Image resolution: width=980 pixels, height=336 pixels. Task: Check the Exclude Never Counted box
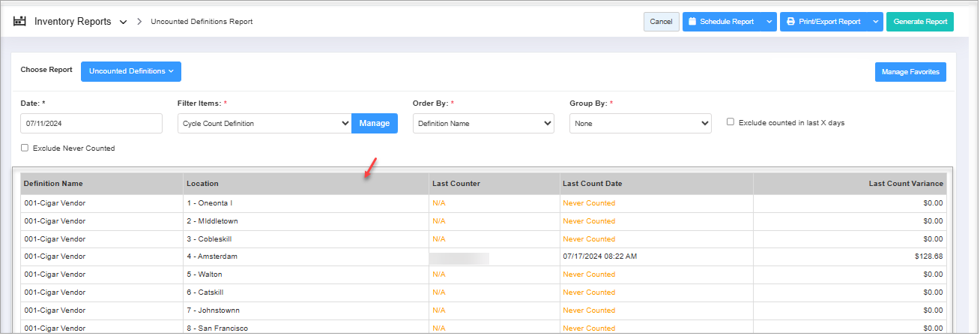25,148
